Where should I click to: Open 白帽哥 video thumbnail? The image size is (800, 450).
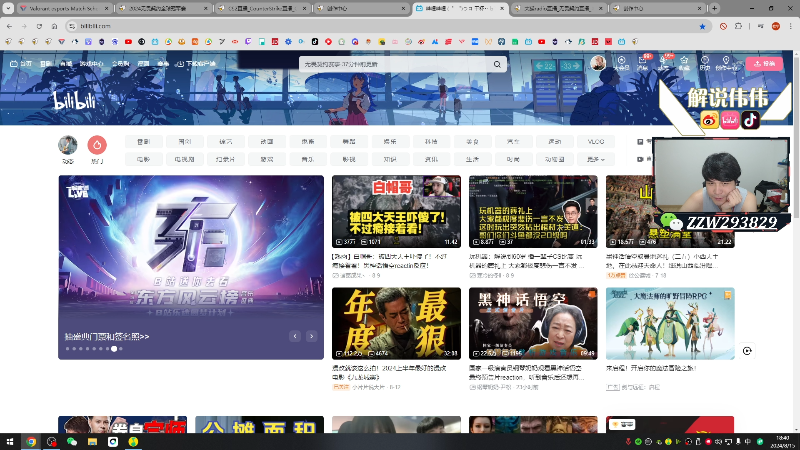pos(396,211)
